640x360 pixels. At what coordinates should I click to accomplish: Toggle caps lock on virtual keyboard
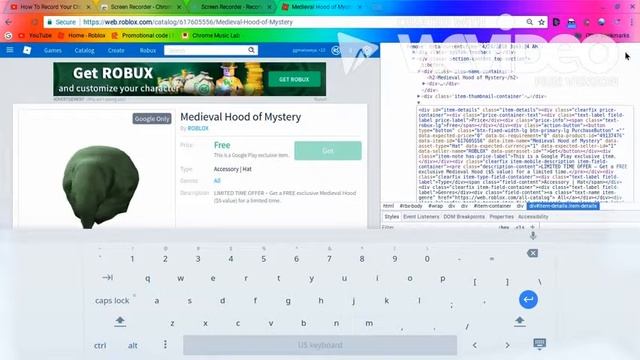(112, 300)
